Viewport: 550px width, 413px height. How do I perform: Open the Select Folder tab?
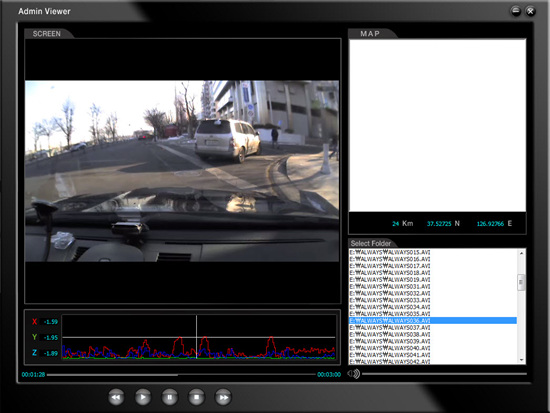click(x=371, y=243)
